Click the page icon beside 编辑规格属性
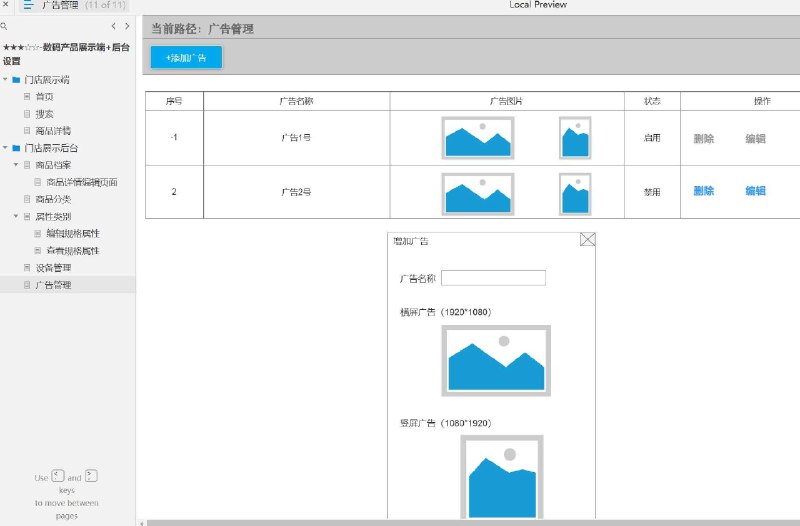This screenshot has height=526, width=800. click(37, 233)
